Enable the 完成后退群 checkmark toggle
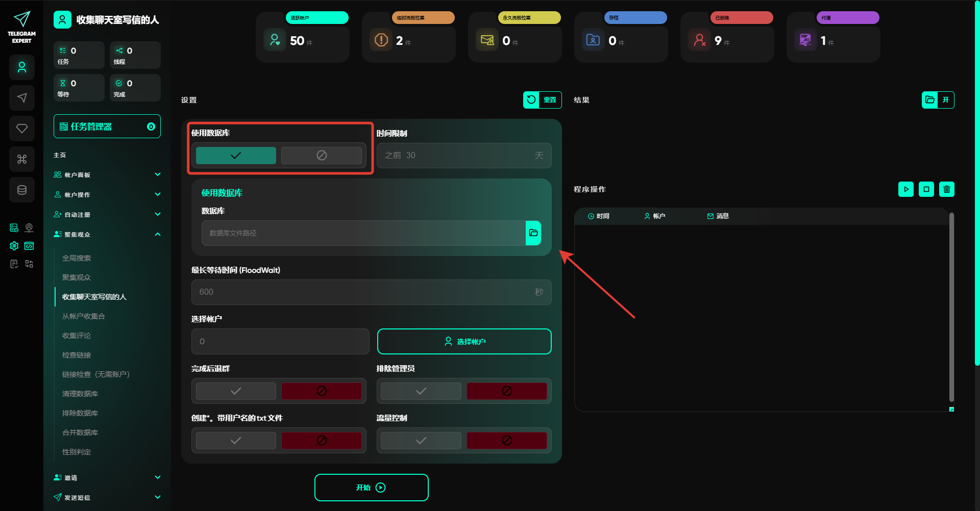Viewport: 980px width, 511px height. pyautogui.click(x=236, y=391)
